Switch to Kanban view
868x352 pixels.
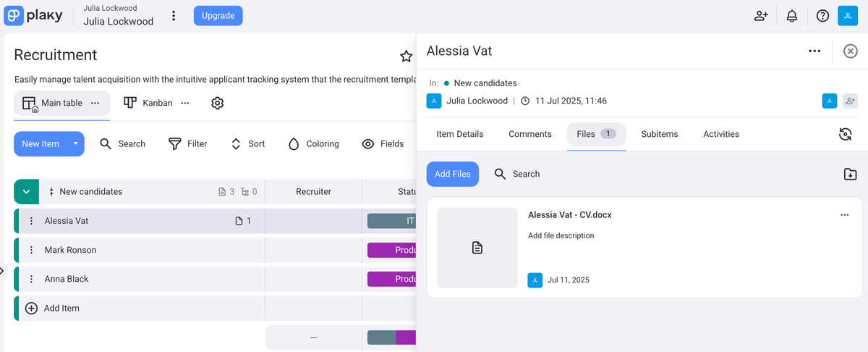pos(148,103)
